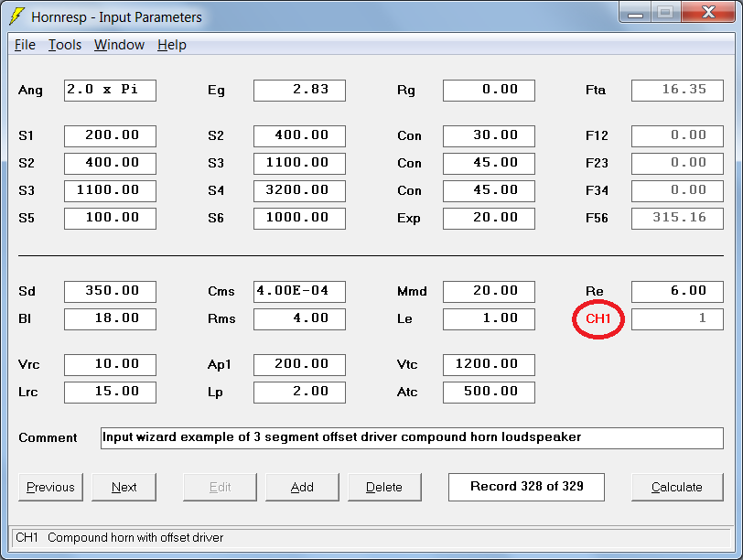This screenshot has height=560, width=743.
Task: Click the Eg field showing 2.83
Action: click(x=299, y=91)
